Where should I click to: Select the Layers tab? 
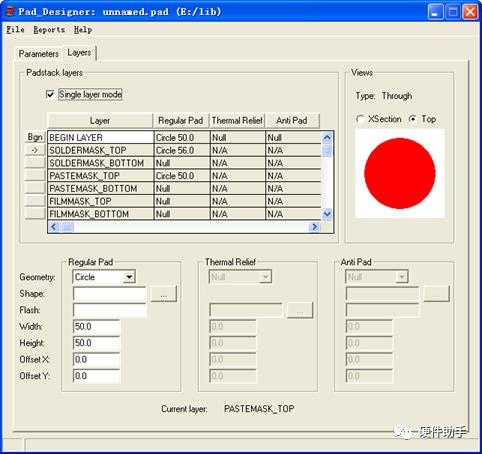click(79, 53)
